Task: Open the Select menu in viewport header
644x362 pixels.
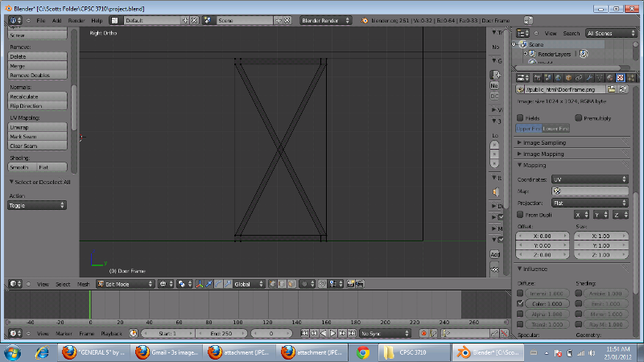Action: point(63,284)
